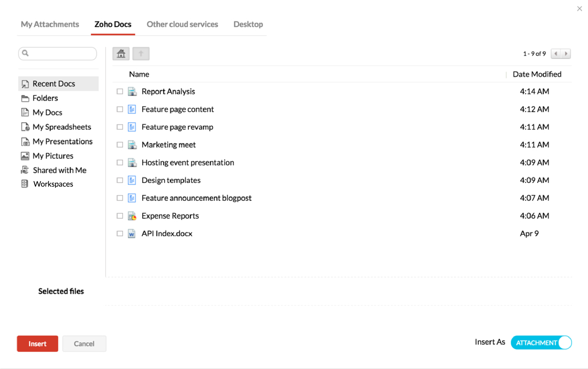Image resolution: width=588 pixels, height=369 pixels.
Task: Close the attachment dialog
Action: point(579,9)
